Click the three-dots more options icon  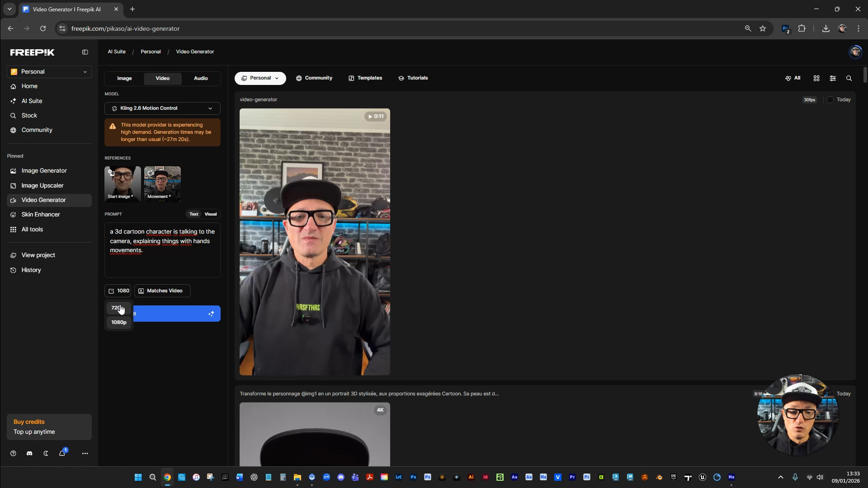coord(85,453)
